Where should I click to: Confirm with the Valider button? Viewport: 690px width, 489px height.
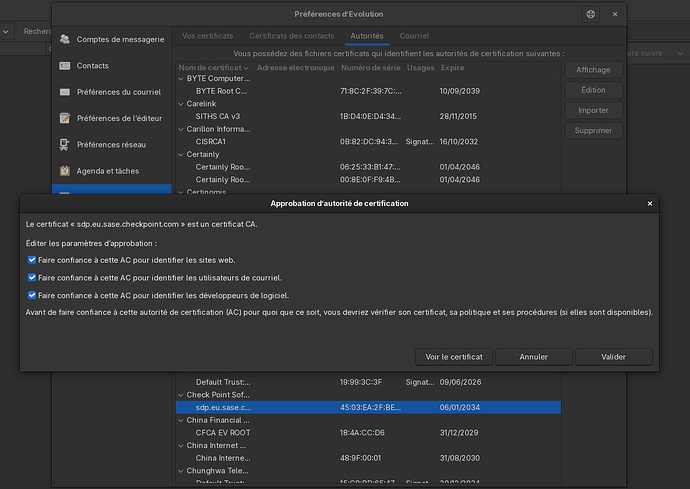click(613, 357)
